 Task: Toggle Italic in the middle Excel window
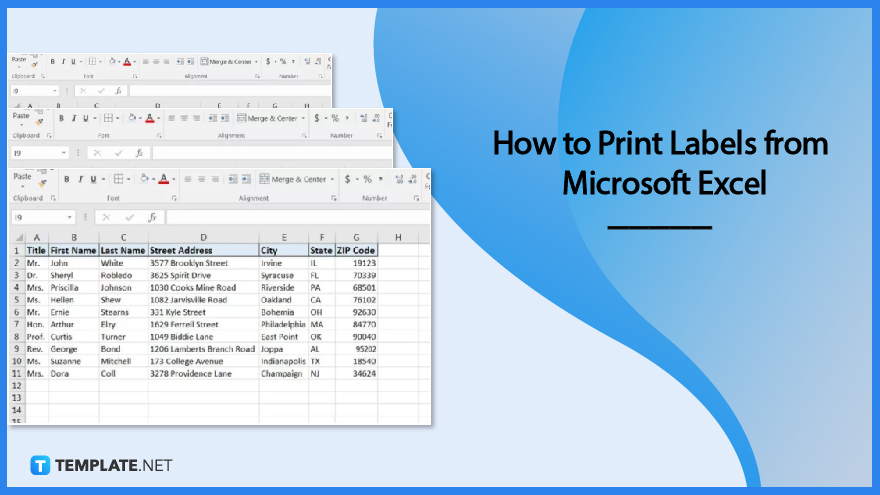click(74, 118)
